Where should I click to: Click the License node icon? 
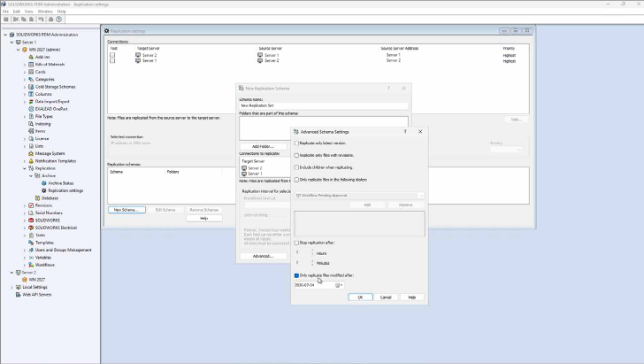31,139
